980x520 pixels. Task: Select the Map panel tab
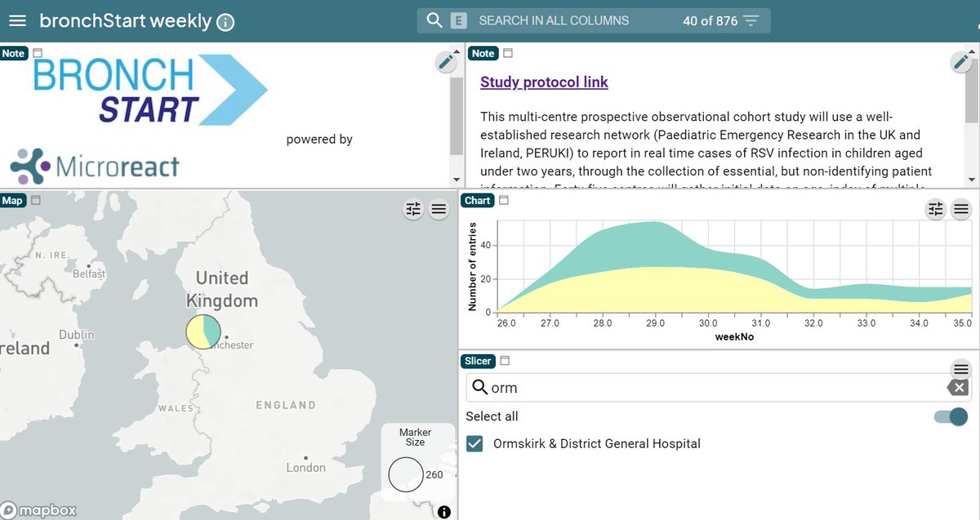click(12, 200)
